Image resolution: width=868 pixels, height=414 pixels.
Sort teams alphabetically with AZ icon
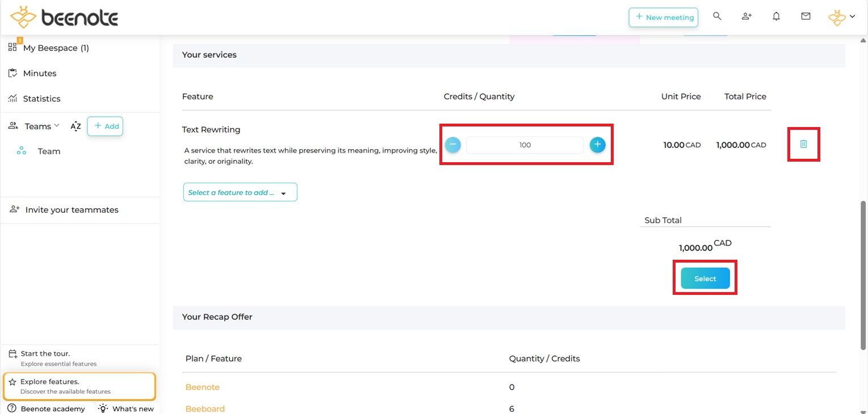point(76,126)
